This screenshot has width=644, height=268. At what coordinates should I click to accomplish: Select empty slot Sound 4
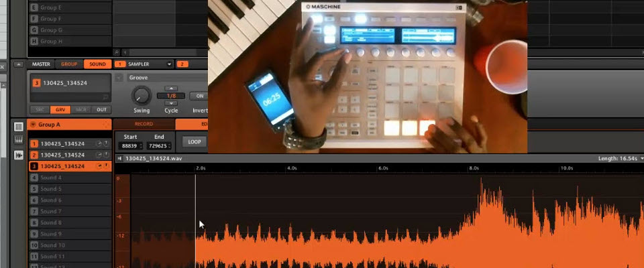[x=70, y=178]
